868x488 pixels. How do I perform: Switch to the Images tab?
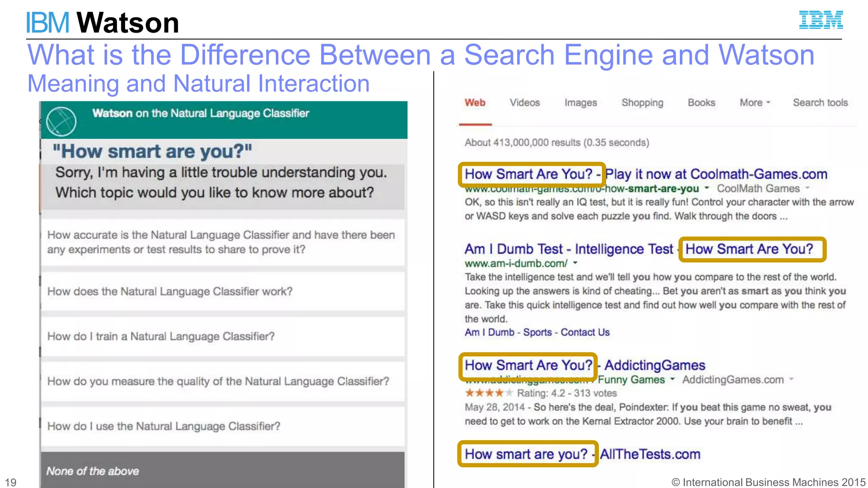[x=581, y=103]
